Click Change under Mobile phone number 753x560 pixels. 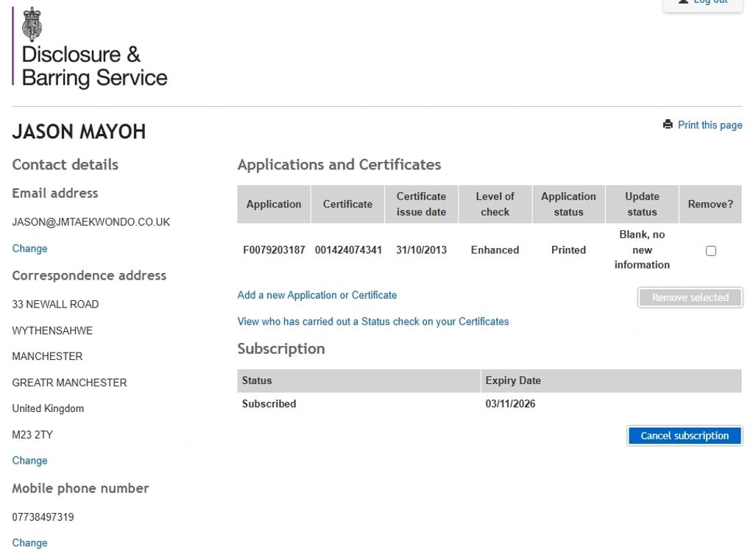click(29, 543)
